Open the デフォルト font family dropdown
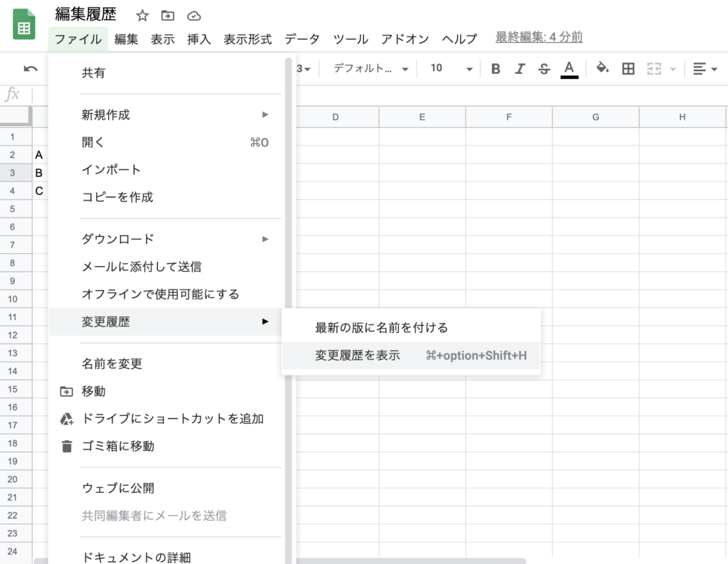The image size is (728, 564). (x=370, y=68)
